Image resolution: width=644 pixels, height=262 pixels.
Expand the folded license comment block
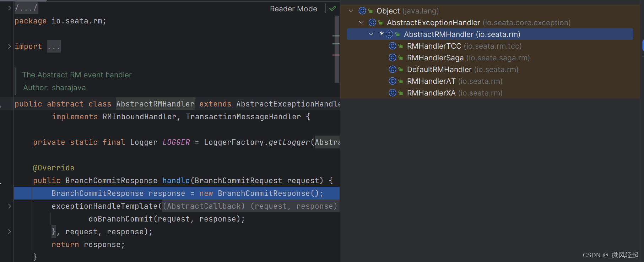click(x=10, y=8)
